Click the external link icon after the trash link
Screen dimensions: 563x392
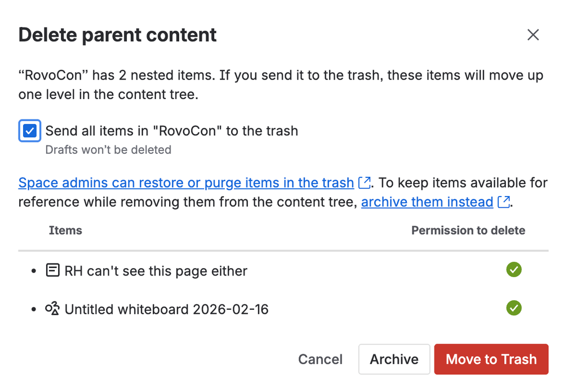pyautogui.click(x=365, y=182)
